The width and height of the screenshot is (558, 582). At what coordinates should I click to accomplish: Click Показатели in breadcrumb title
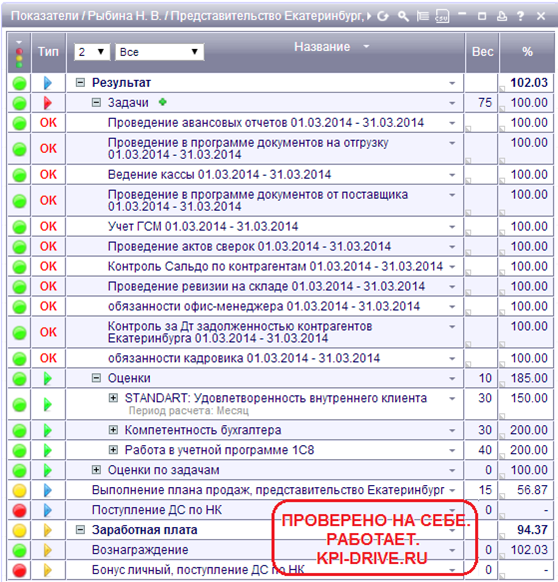coord(45,16)
